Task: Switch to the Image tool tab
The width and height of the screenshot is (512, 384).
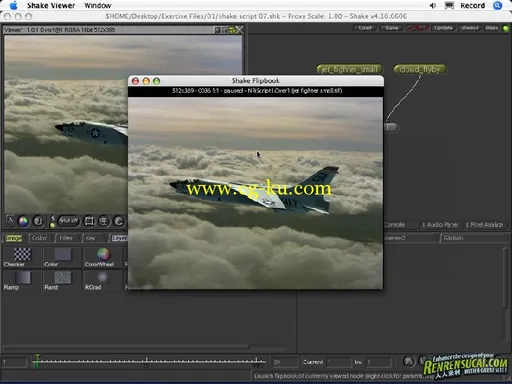Action: [14, 238]
